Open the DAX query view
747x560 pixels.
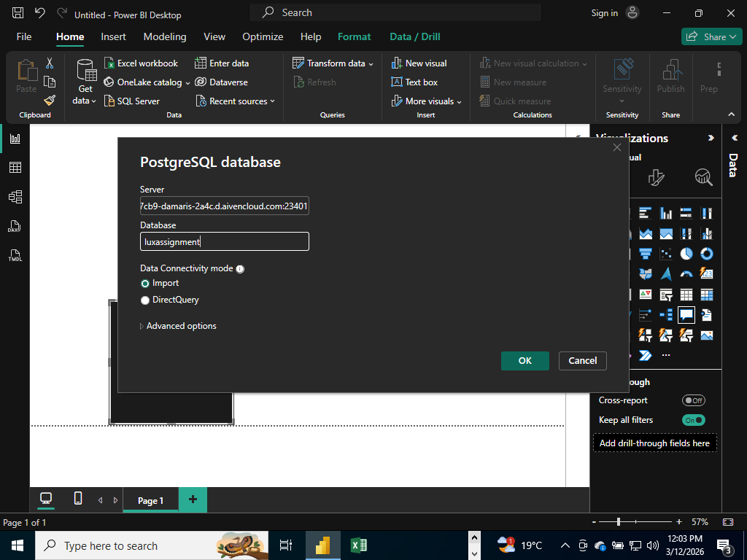tap(15, 226)
